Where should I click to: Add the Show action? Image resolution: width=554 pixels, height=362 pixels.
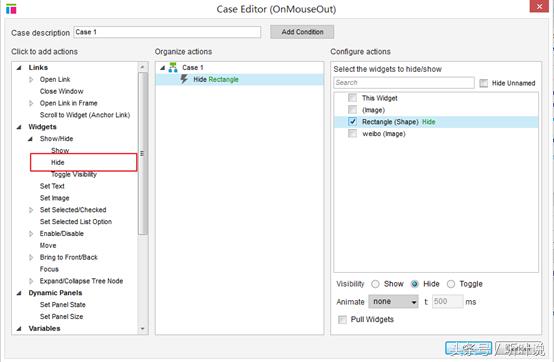point(60,150)
